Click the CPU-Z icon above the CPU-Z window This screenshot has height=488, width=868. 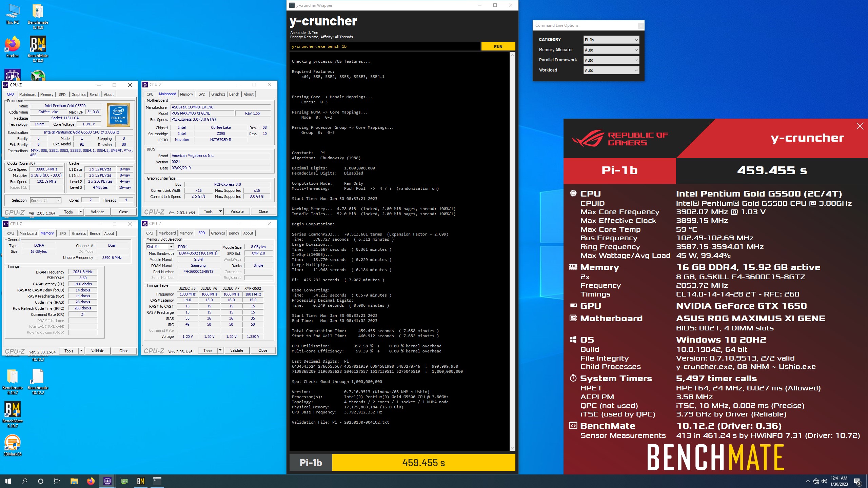click(x=13, y=75)
